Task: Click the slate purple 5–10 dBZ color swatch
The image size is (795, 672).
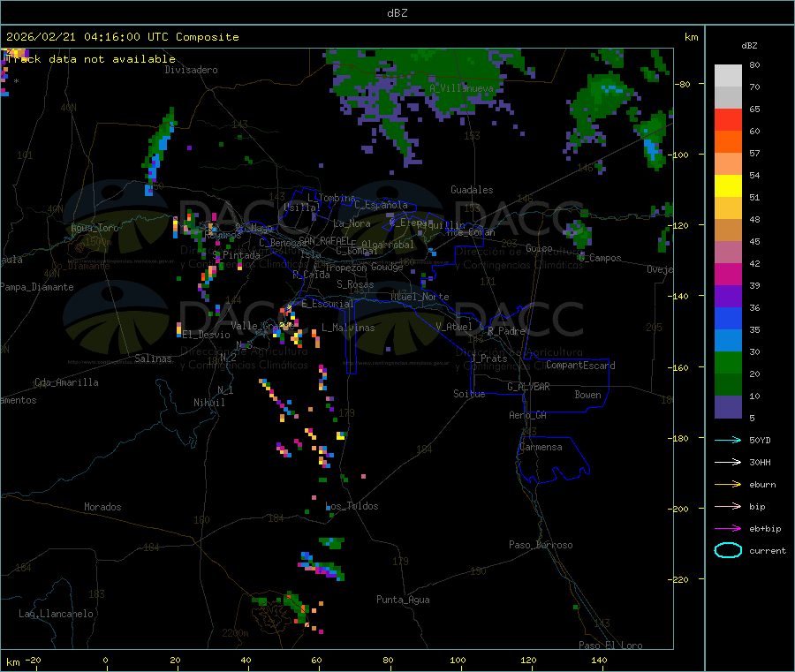Action: [x=728, y=407]
